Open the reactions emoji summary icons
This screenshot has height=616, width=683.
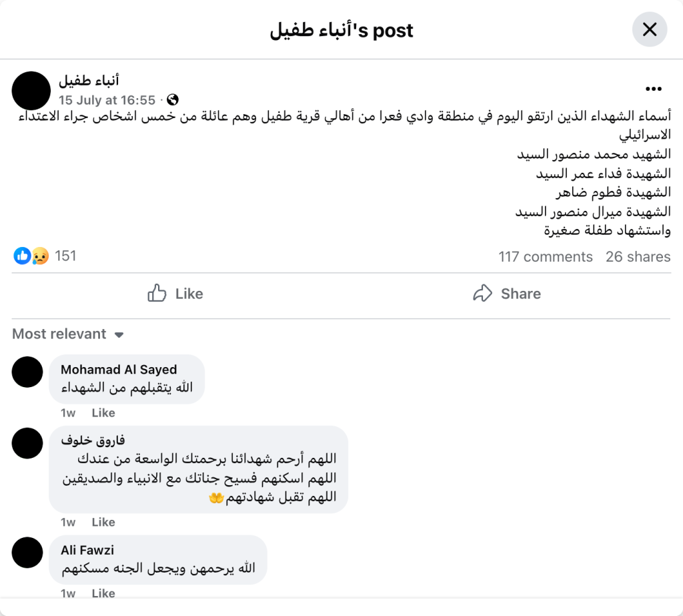[31, 256]
